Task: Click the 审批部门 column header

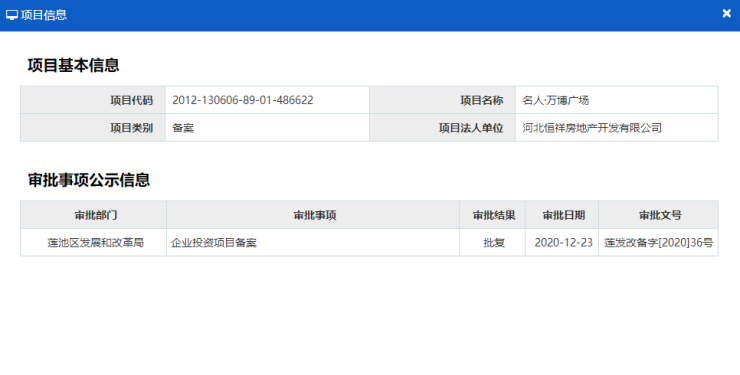Action: point(93,215)
